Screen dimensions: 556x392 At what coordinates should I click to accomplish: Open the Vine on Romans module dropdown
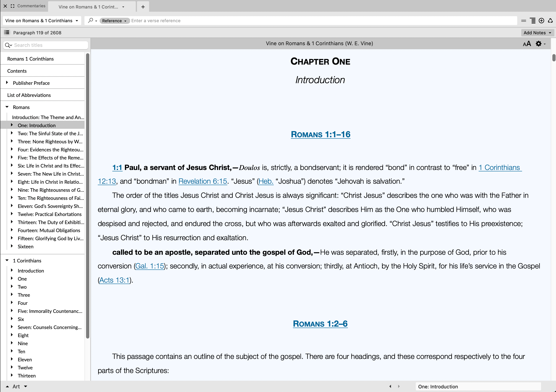coord(42,21)
